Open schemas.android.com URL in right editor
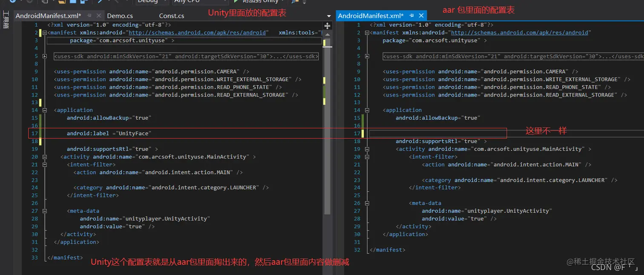 (x=520, y=32)
